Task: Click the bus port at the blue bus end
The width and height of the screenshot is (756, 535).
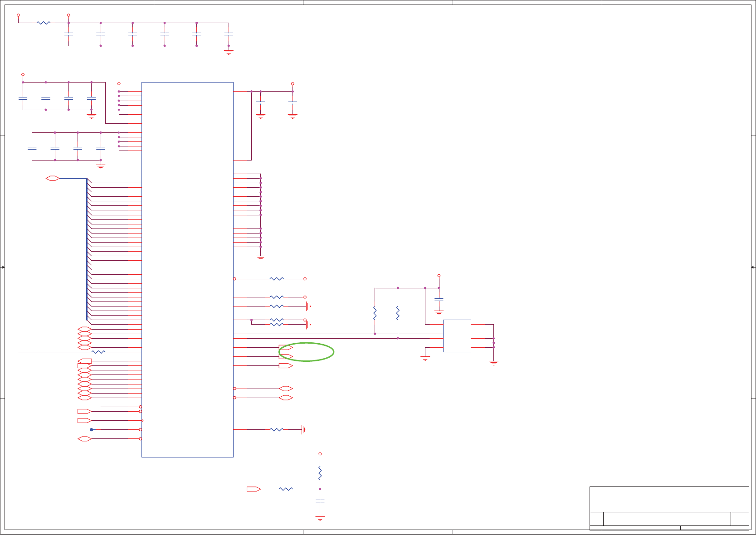Action: pyautogui.click(x=53, y=178)
